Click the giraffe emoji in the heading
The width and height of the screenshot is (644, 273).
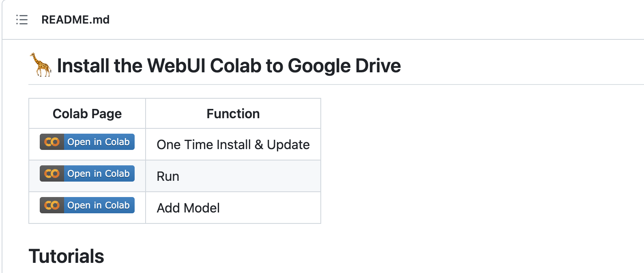(x=41, y=65)
